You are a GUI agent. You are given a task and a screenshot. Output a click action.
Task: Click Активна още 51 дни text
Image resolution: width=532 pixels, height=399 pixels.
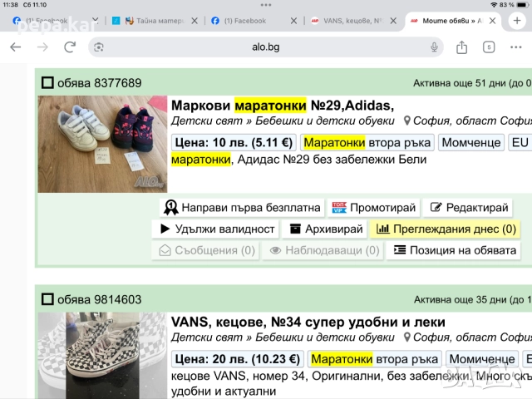[472, 83]
